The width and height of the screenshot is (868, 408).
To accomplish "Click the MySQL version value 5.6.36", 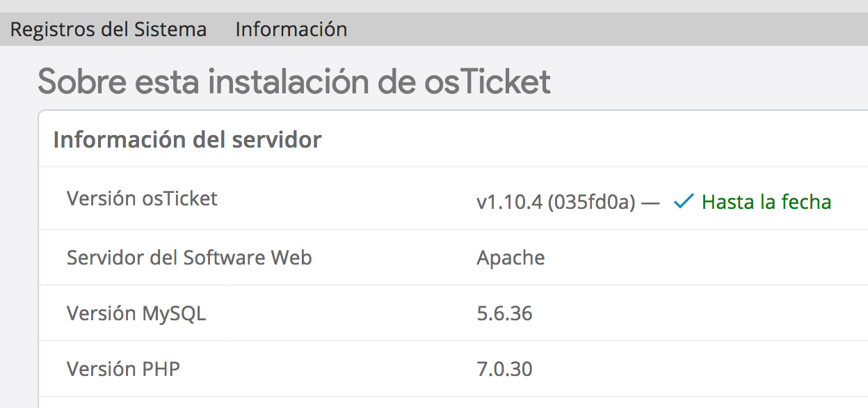I will click(504, 314).
